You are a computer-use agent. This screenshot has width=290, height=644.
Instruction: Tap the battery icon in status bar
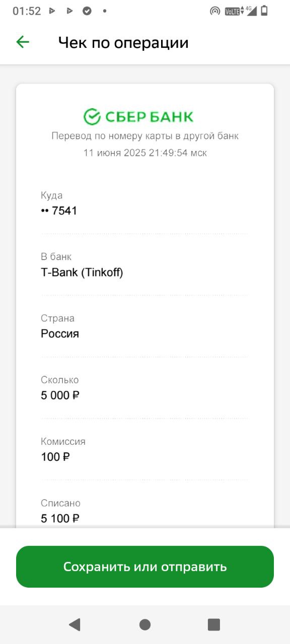click(264, 11)
